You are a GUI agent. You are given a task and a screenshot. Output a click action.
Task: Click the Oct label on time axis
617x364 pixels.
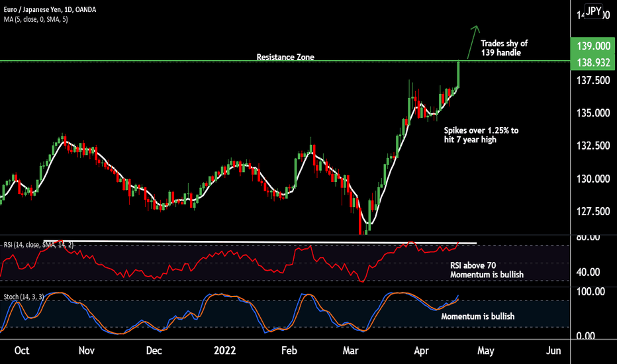point(22,351)
